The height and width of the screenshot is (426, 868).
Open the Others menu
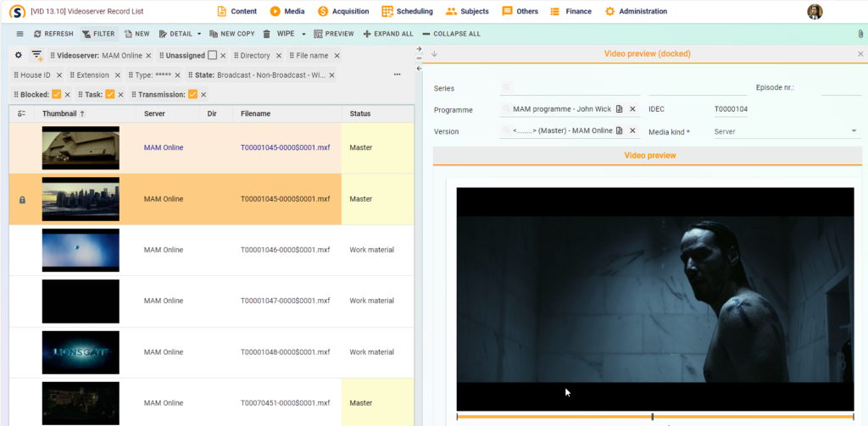click(520, 11)
